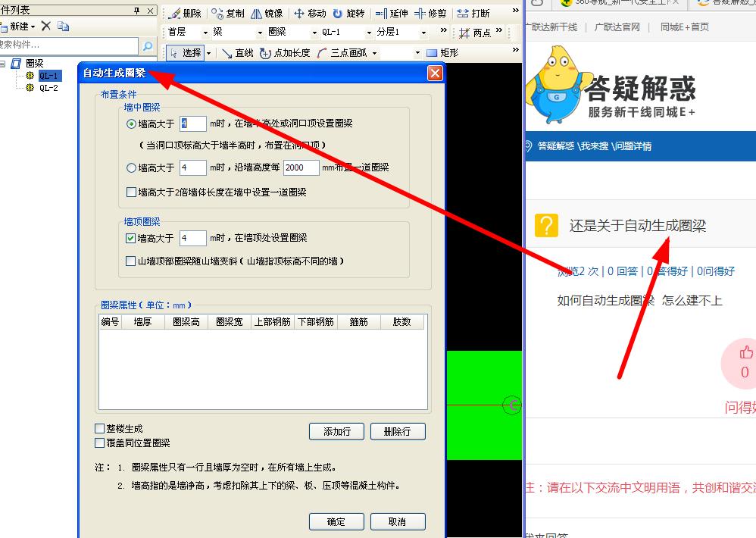
Task: Choose the 矩形 (rectangle) drawing tool
Action: pos(442,53)
